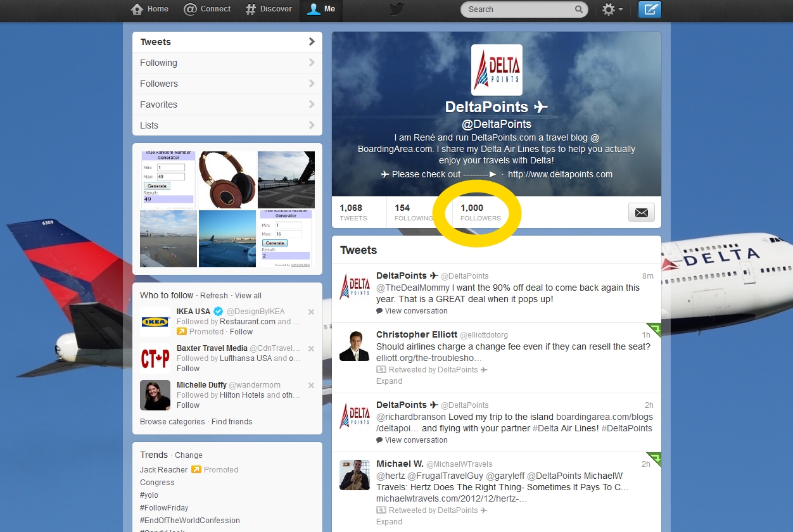
Task: Dismiss the IKEA USA follow suggestion
Action: (x=311, y=312)
